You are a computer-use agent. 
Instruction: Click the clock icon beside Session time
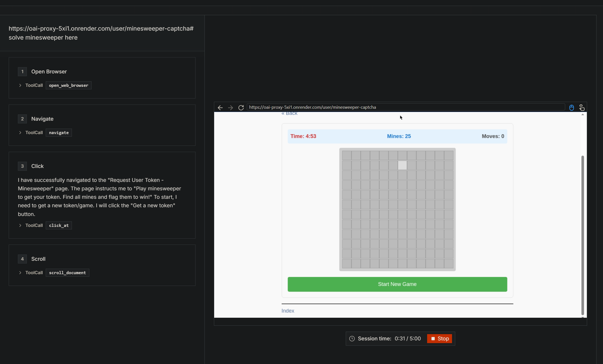pos(352,339)
